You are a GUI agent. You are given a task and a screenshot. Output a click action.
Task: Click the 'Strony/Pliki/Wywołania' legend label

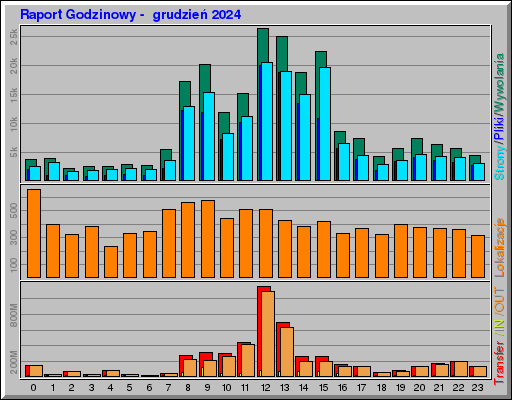(500, 117)
